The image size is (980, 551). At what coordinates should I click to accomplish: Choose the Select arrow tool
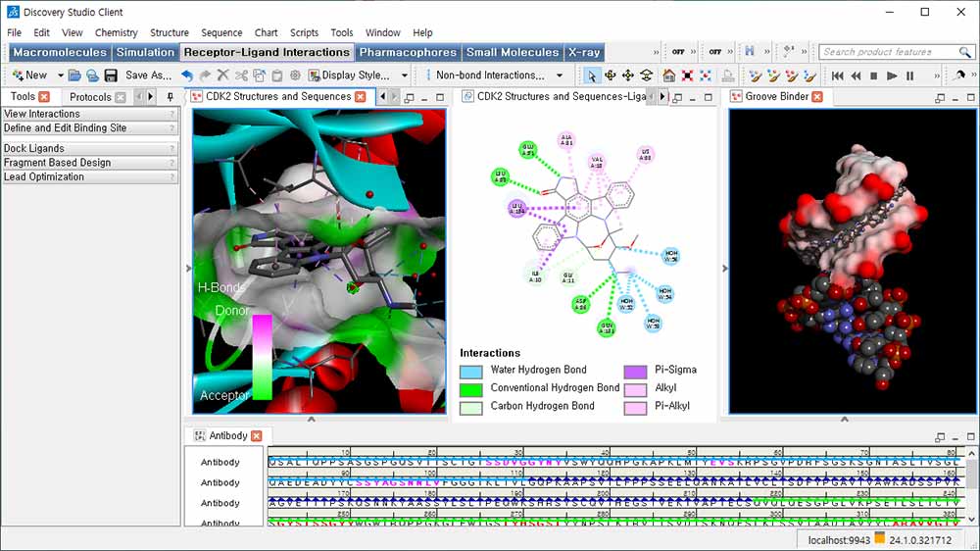591,75
